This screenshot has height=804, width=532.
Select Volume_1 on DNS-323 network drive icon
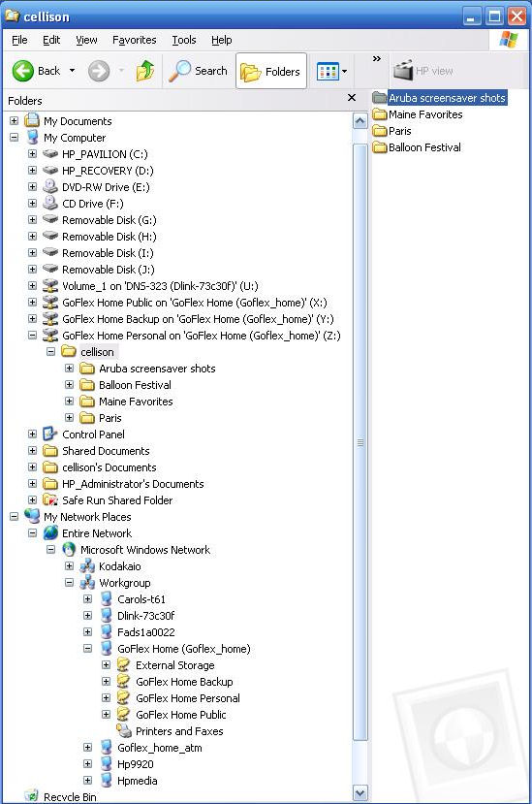(x=50, y=285)
